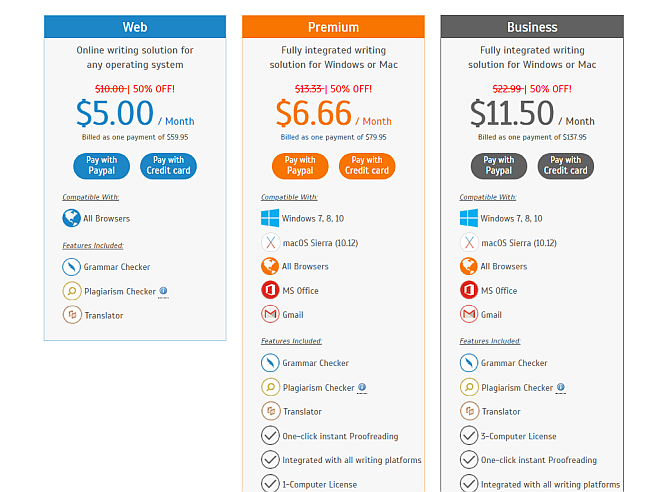Click Plagiarism Checker info icon in Web plan
The width and height of the screenshot is (670, 492).
coord(163,291)
